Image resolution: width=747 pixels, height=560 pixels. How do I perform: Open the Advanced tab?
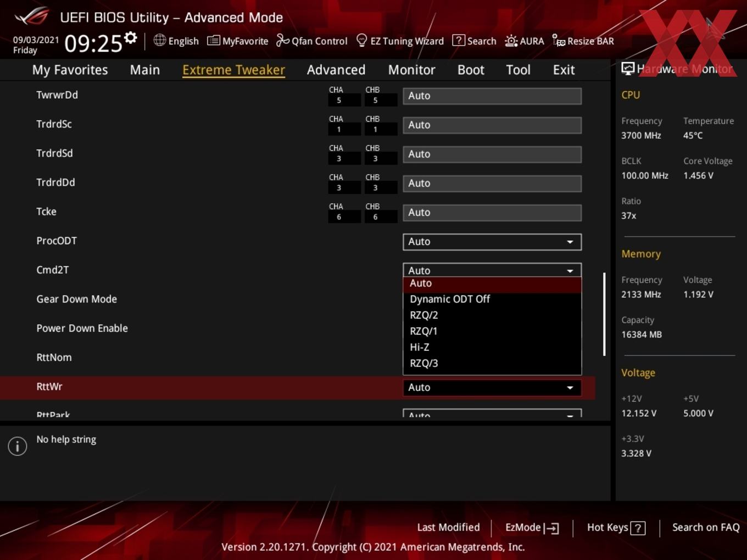pyautogui.click(x=336, y=70)
